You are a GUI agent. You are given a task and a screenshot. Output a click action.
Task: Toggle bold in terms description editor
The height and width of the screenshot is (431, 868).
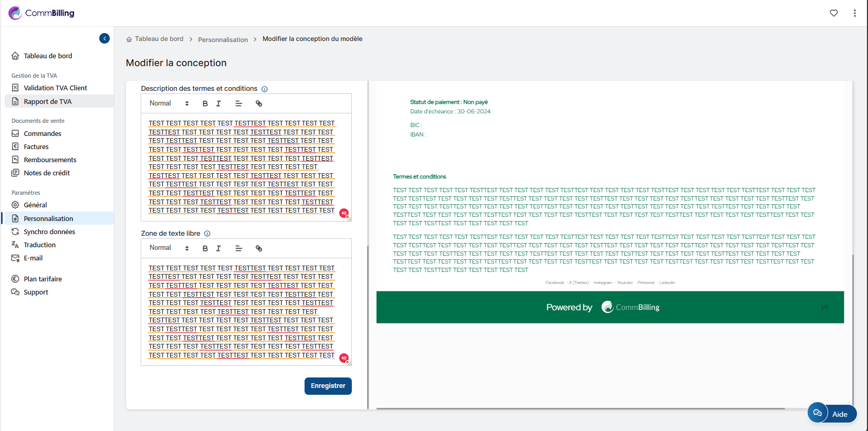(x=205, y=103)
